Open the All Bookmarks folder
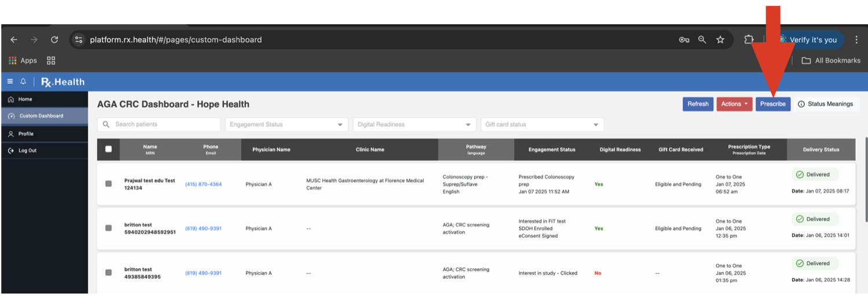The height and width of the screenshot is (297, 868). (x=831, y=61)
